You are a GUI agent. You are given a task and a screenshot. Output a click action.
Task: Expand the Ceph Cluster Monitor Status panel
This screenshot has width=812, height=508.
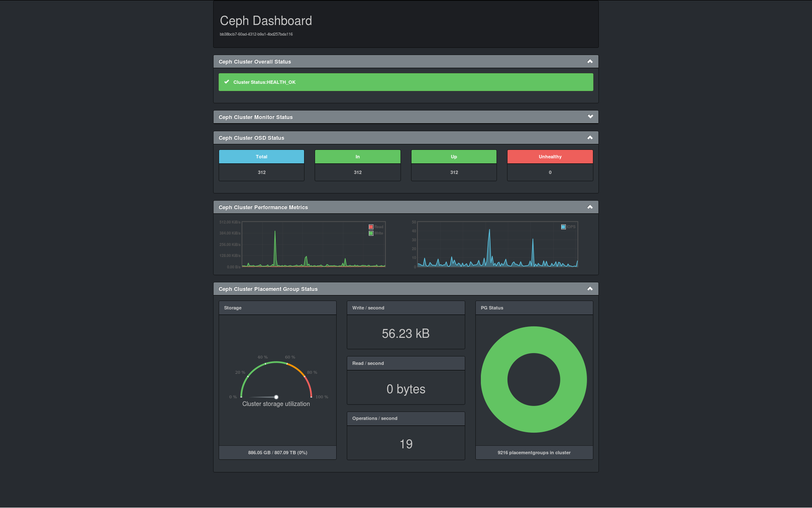[590, 117]
